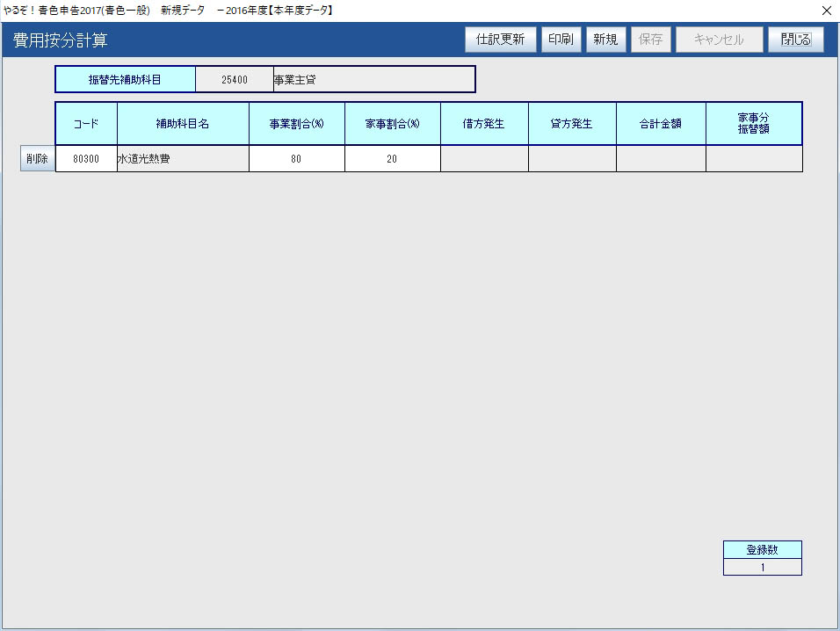
Task: Edit the 家事割合 value 20
Action: (x=393, y=159)
